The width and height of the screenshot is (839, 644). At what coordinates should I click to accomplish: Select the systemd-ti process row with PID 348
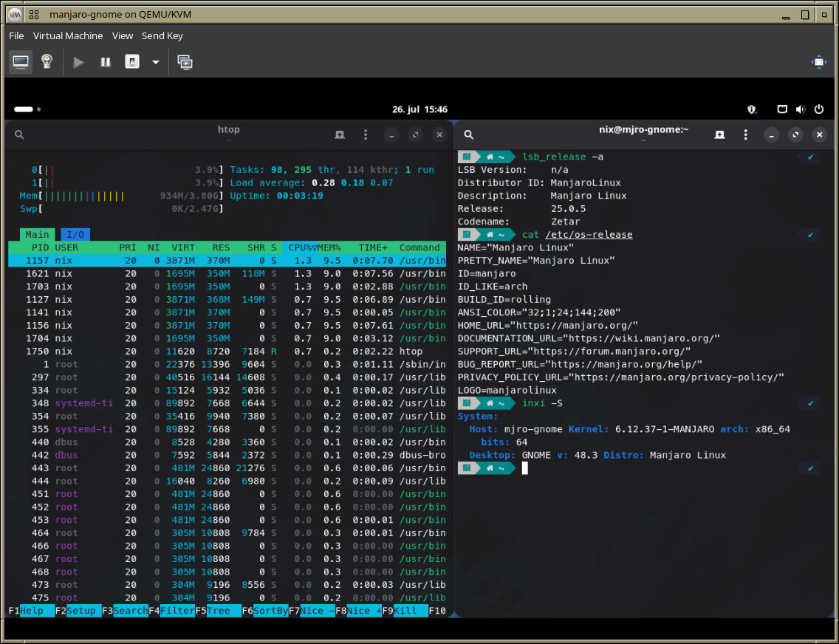(227, 403)
